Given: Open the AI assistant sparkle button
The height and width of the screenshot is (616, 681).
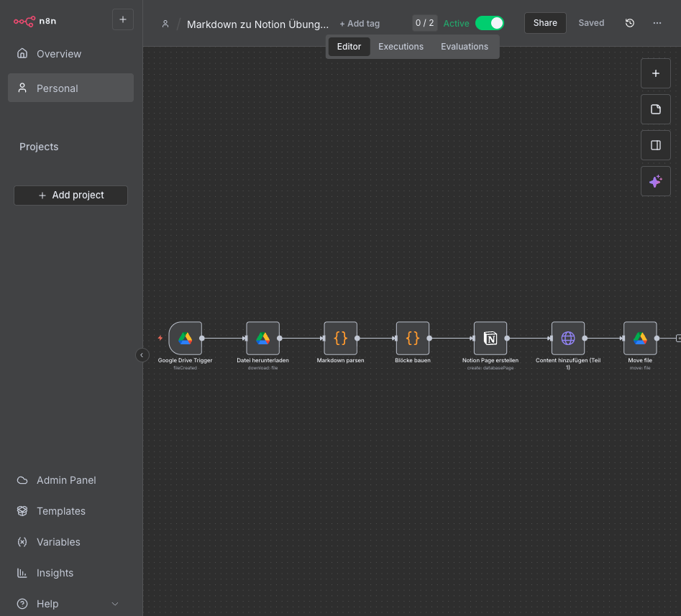Looking at the screenshot, I should point(656,181).
